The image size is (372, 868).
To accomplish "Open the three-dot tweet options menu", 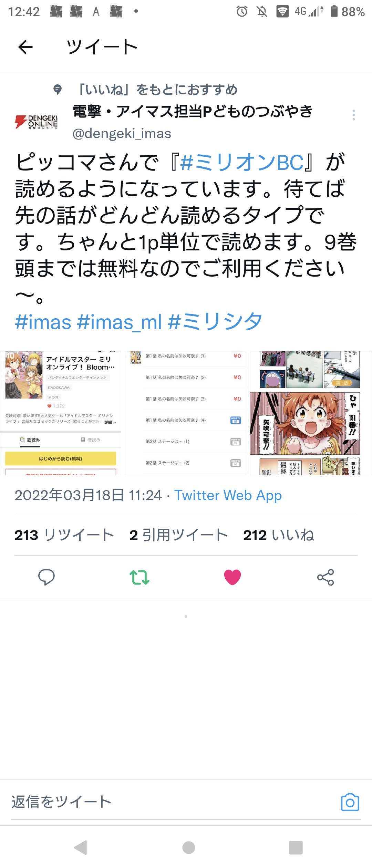I will tap(353, 115).
